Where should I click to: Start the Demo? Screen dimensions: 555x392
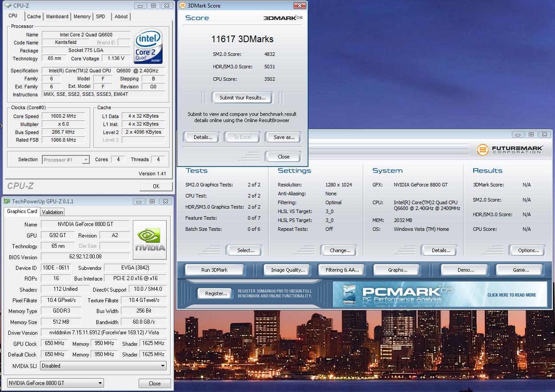pyautogui.click(x=465, y=270)
